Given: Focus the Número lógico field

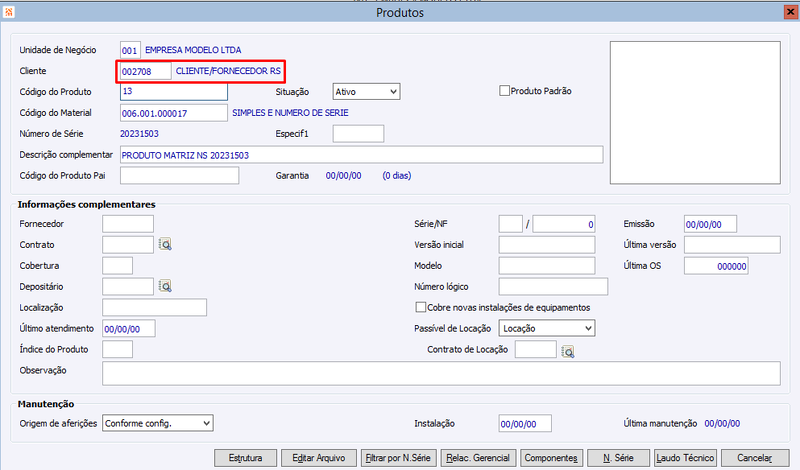Looking at the screenshot, I should [553, 287].
